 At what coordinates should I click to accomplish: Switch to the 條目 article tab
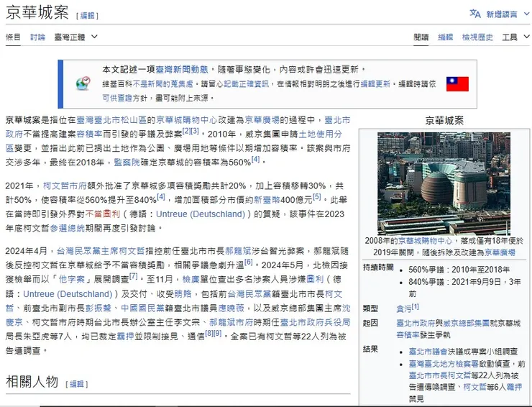(13, 37)
